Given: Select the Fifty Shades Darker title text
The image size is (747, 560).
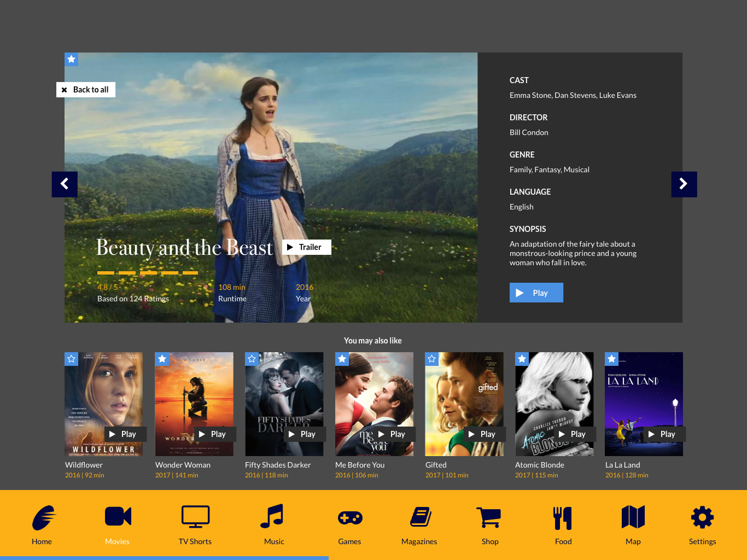Looking at the screenshot, I should point(278,465).
